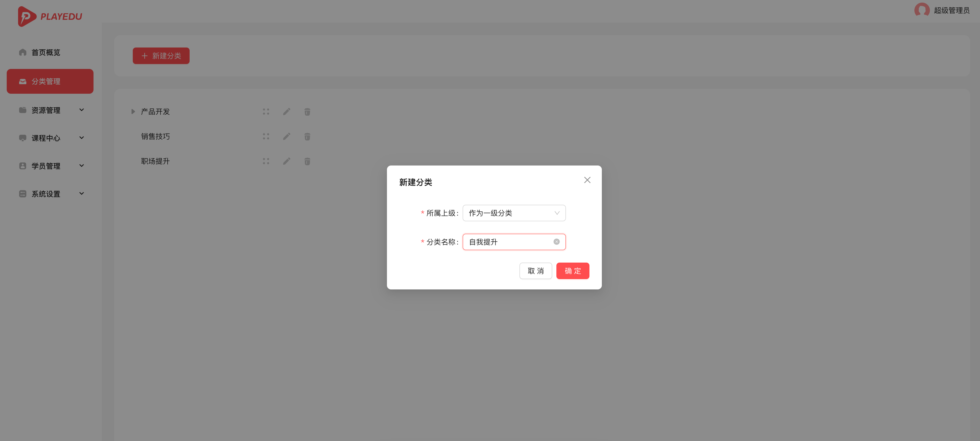Open the 所属上级 dropdown

click(x=514, y=213)
